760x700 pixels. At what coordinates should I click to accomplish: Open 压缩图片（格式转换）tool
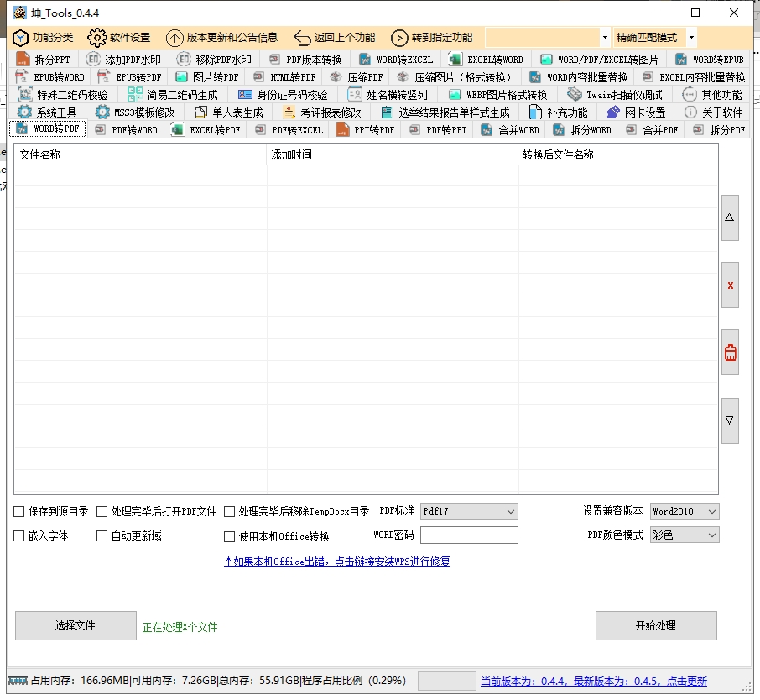click(455, 77)
